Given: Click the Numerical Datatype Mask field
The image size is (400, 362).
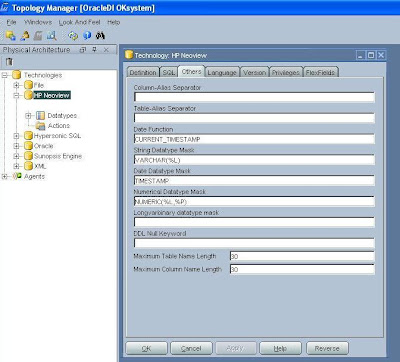Looking at the screenshot, I should pos(254,201).
